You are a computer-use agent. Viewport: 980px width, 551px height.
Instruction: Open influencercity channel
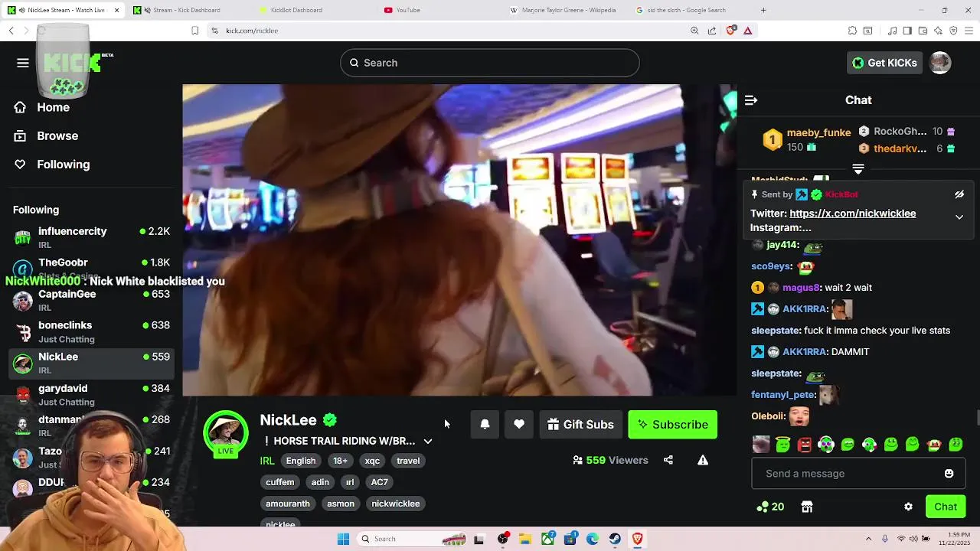[x=92, y=237]
